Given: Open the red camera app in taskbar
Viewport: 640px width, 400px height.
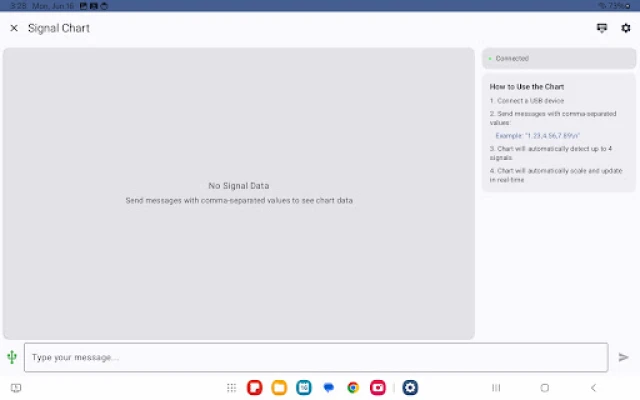Looking at the screenshot, I should click(x=378, y=388).
